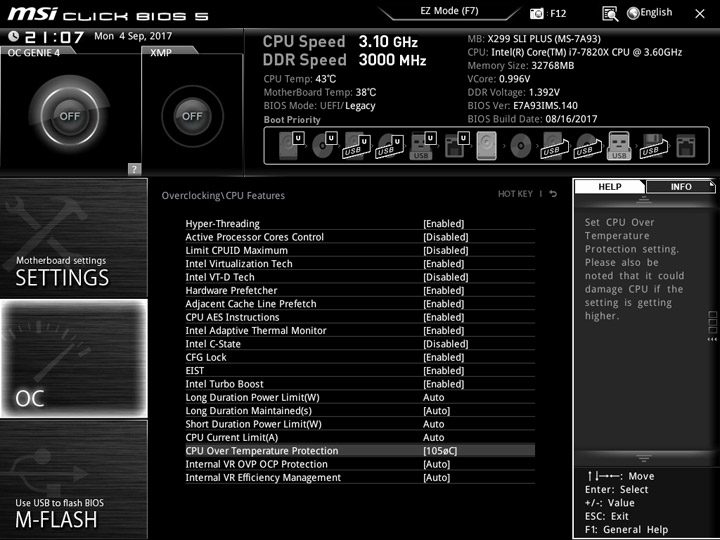Select the CFG Lock row
720x540 pixels.
coord(360,357)
